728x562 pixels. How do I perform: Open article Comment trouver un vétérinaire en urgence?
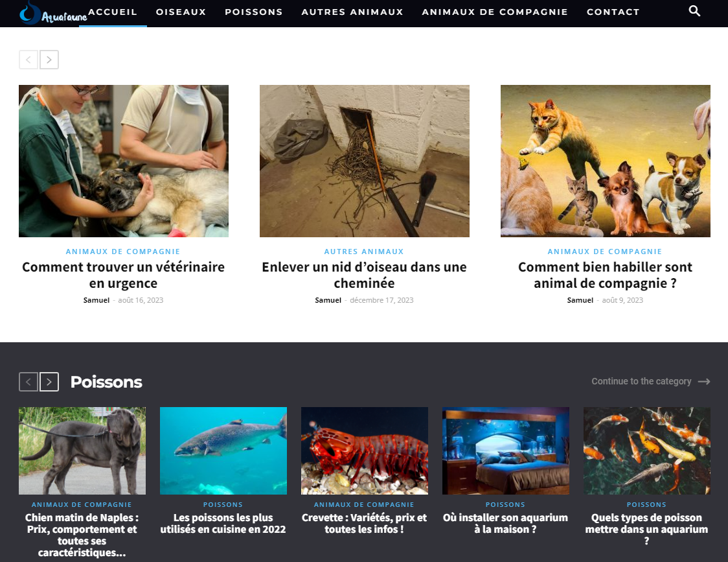tap(124, 275)
